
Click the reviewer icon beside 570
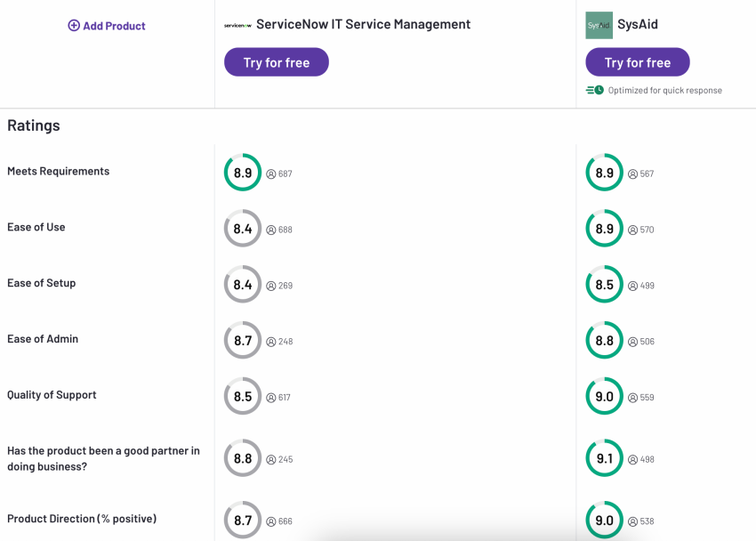click(x=632, y=230)
